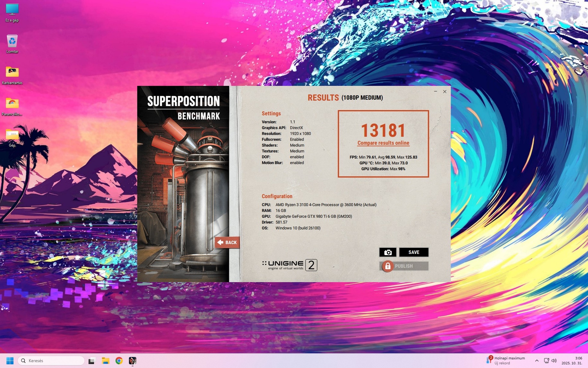Screen dimensions: 588x368
Task: Click the FPS Min Avg Max line
Action: click(x=383, y=157)
